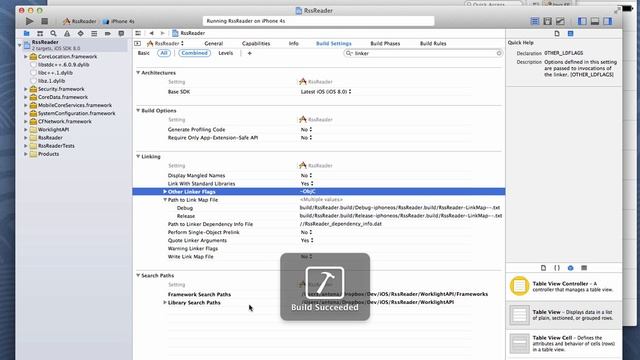This screenshot has height=360, width=640.
Task: Select Table View Cell library item
Action: point(564,343)
